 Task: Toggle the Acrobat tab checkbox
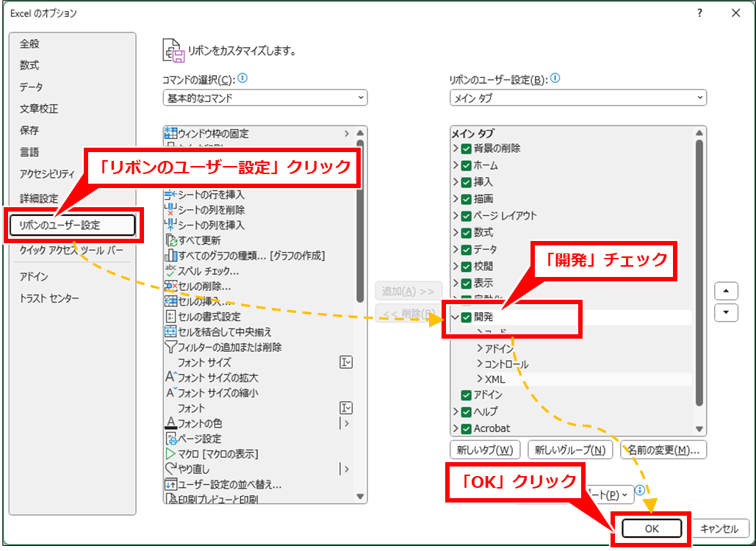coord(467,428)
